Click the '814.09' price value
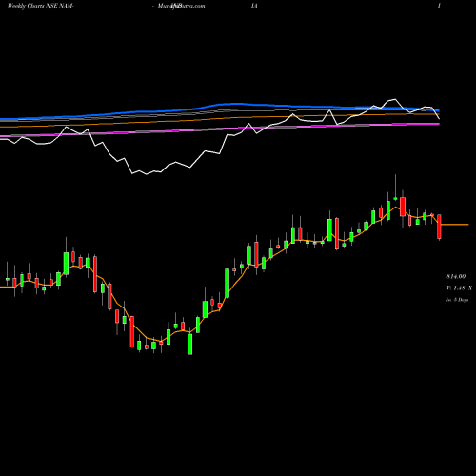This screenshot has width=476, height=476. (456, 277)
